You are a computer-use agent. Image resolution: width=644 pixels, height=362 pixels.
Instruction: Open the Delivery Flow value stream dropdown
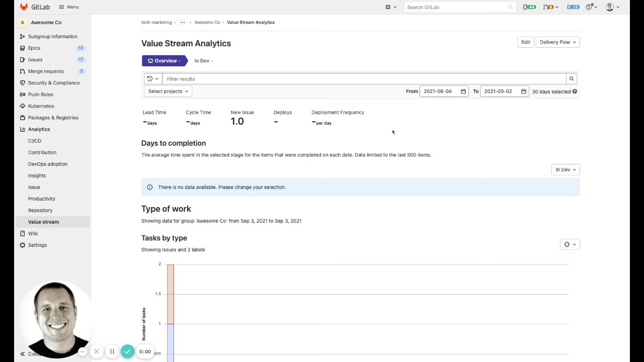[x=557, y=42]
